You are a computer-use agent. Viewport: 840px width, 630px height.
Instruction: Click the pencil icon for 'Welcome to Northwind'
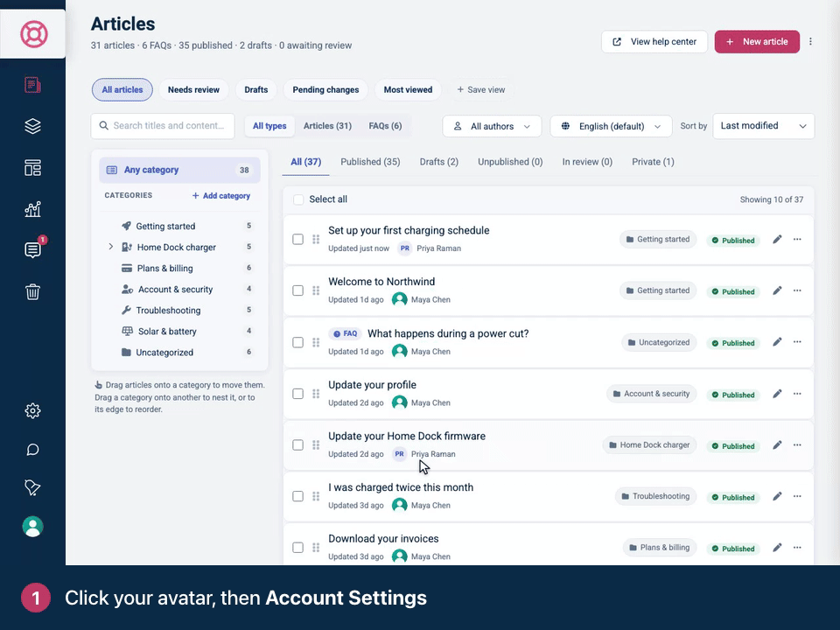pyautogui.click(x=777, y=290)
